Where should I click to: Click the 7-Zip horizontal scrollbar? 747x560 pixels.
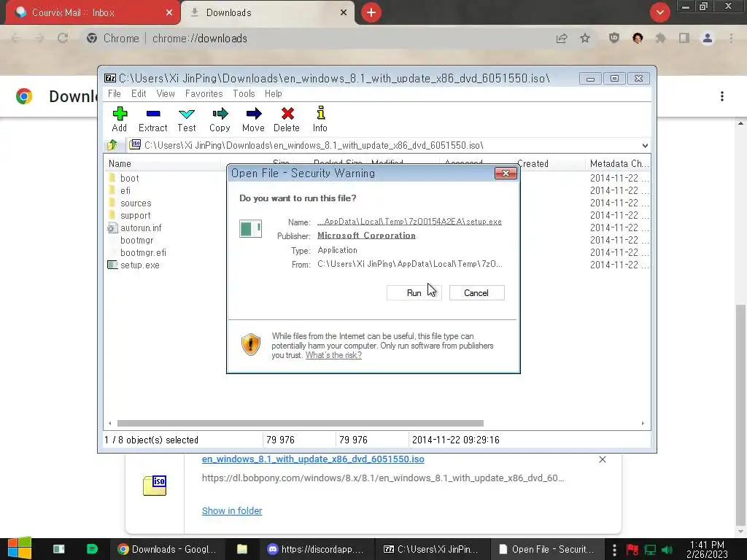[300, 424]
